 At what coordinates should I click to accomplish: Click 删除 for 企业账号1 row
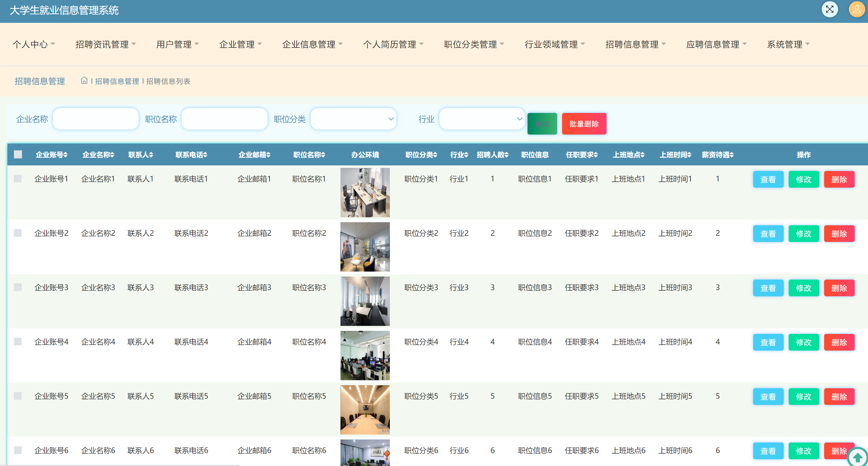tap(839, 179)
